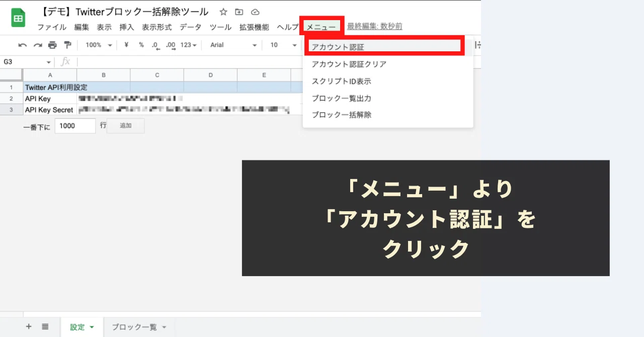Open the all sheets list icon

click(x=45, y=326)
